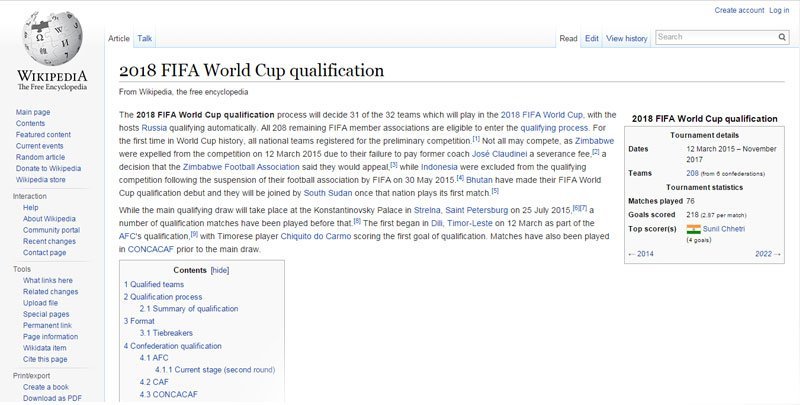The height and width of the screenshot is (405, 800).
Task: Go to next 2022 qualification in infobox
Action: click(x=768, y=254)
